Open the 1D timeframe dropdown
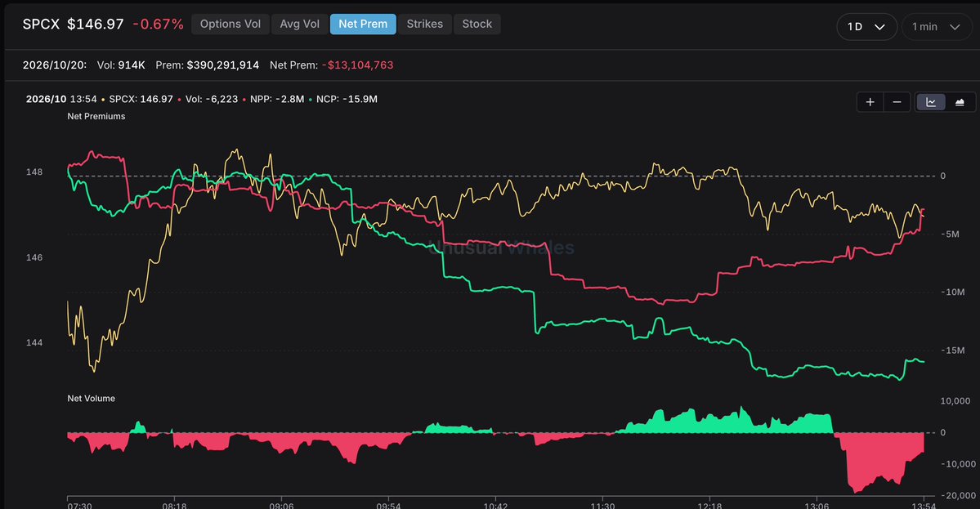Image resolution: width=980 pixels, height=509 pixels. point(866,27)
